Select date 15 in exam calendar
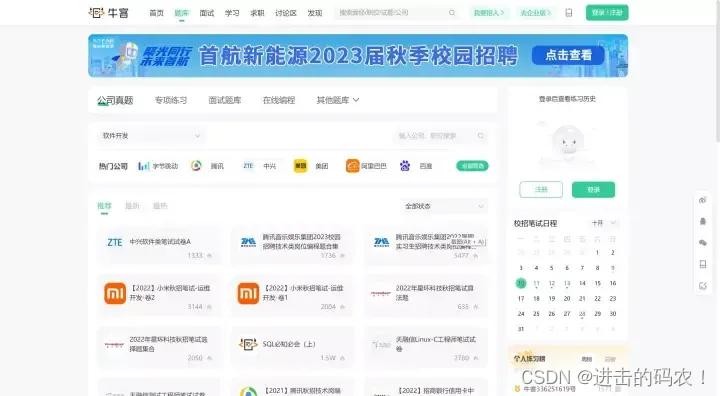The width and height of the screenshot is (720, 396). [x=597, y=283]
